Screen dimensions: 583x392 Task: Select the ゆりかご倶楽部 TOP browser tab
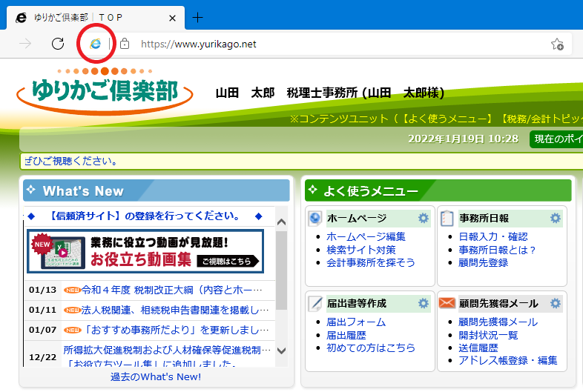click(x=89, y=17)
